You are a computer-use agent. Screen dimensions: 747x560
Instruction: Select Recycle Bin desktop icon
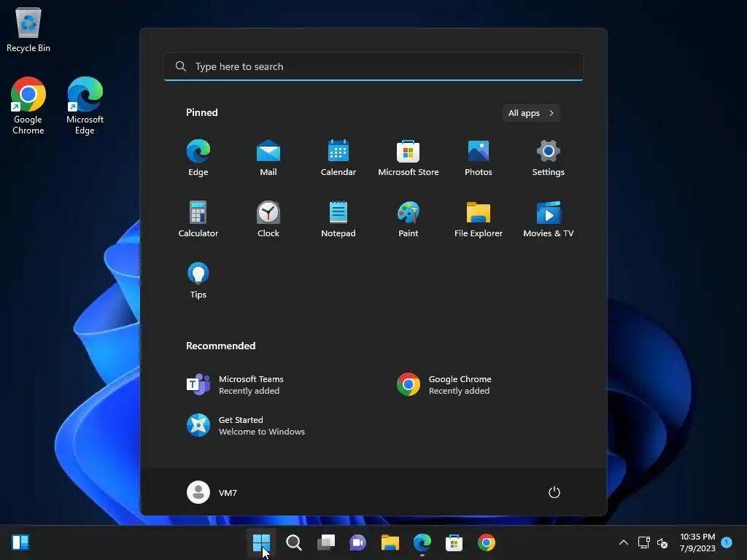point(28,29)
